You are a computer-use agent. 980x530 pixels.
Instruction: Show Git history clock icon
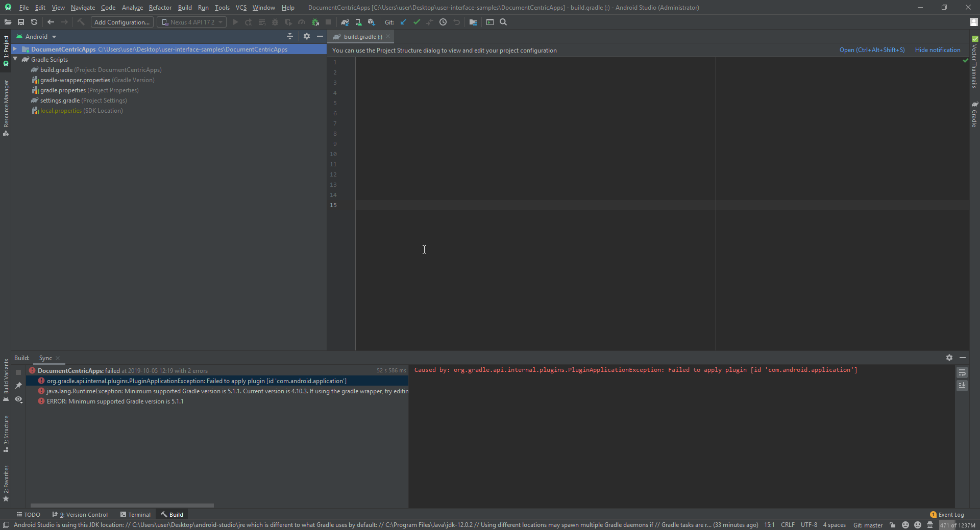pos(443,22)
